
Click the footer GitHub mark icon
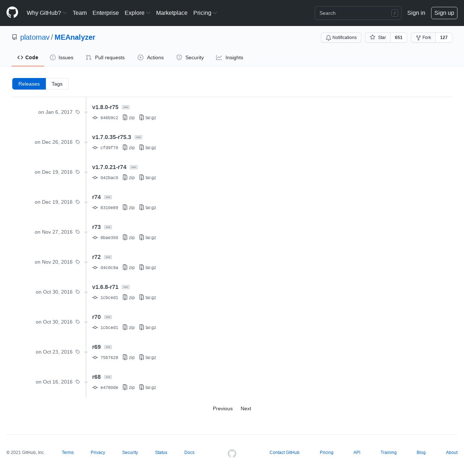pyautogui.click(x=232, y=453)
